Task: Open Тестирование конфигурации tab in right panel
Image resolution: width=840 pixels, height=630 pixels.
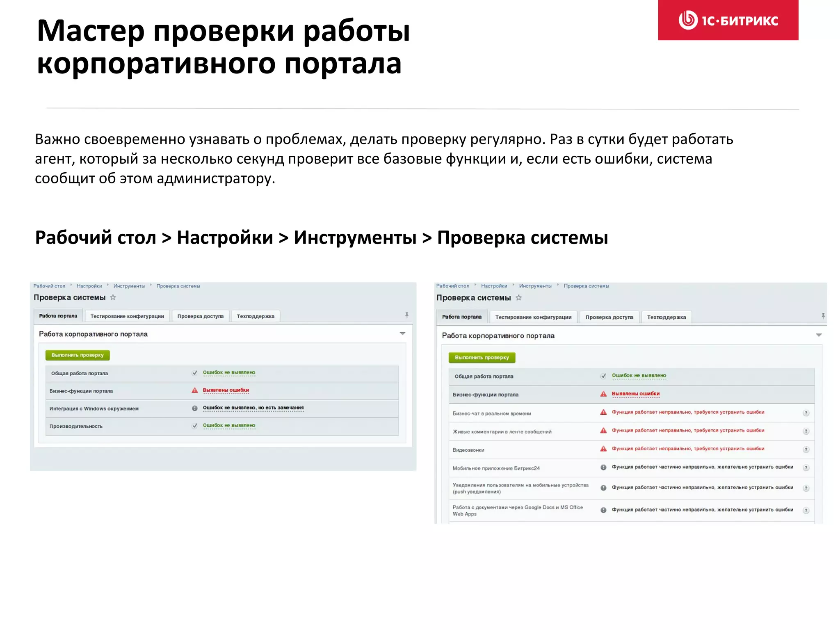Action: pyautogui.click(x=533, y=317)
